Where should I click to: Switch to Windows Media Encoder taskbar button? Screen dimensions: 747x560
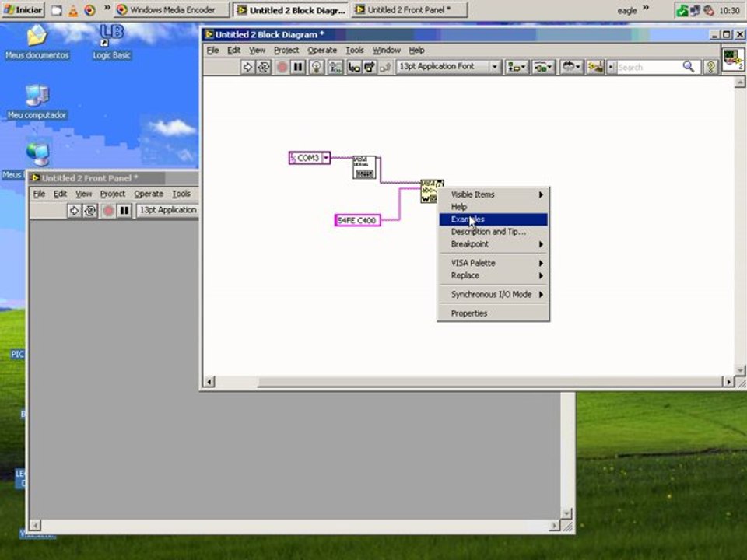pyautogui.click(x=172, y=9)
